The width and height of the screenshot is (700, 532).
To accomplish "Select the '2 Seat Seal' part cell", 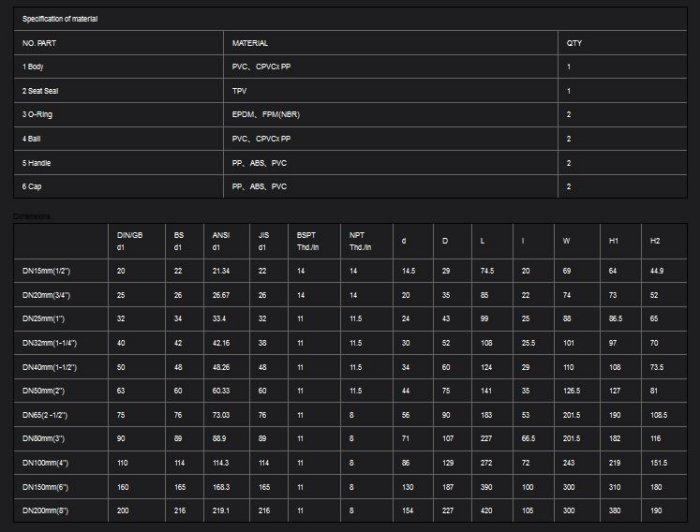I will (42, 91).
